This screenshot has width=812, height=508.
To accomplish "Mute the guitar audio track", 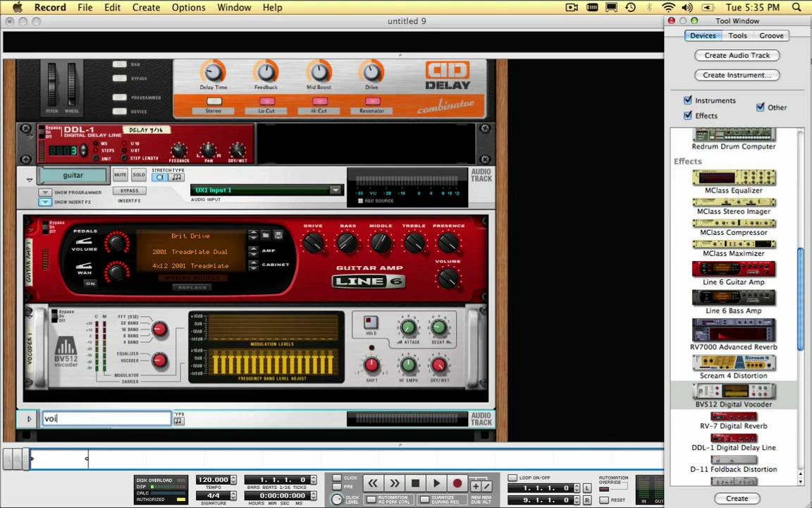I will [x=120, y=175].
